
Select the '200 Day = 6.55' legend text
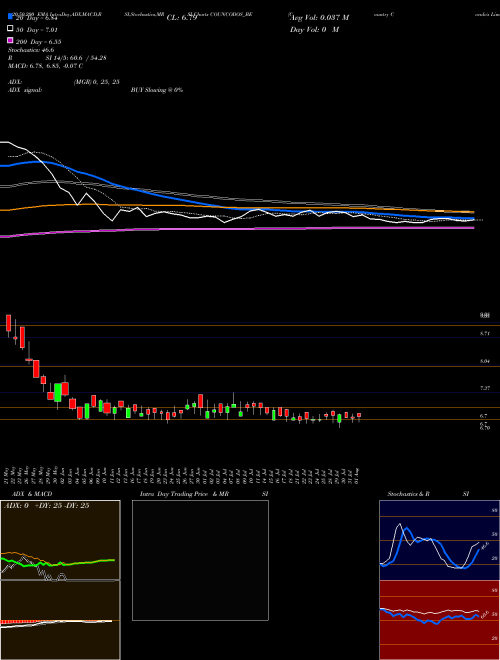39,42
